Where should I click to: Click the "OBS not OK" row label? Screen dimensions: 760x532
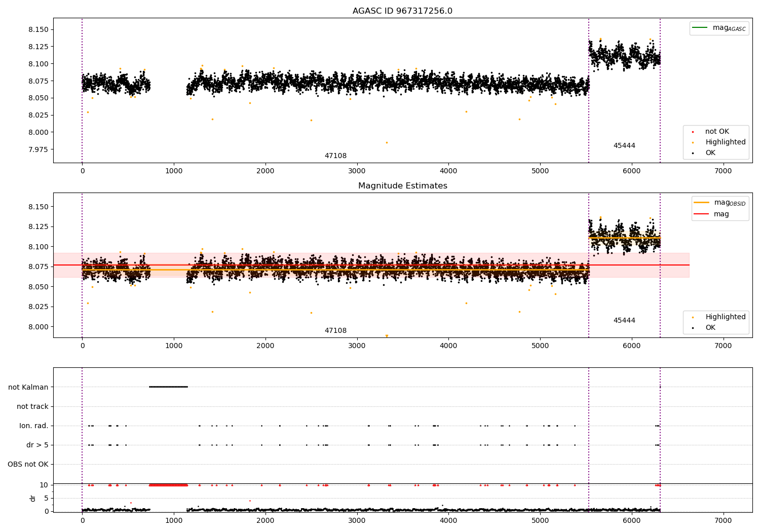point(28,465)
